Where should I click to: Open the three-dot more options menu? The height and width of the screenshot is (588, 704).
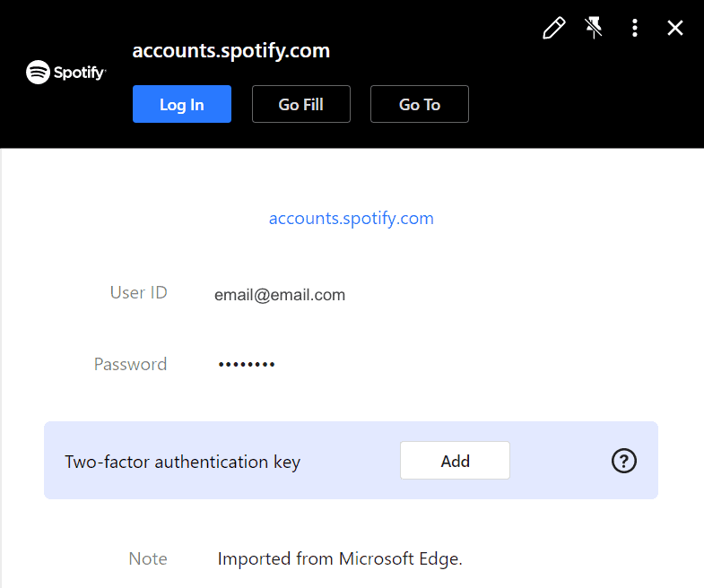[634, 28]
